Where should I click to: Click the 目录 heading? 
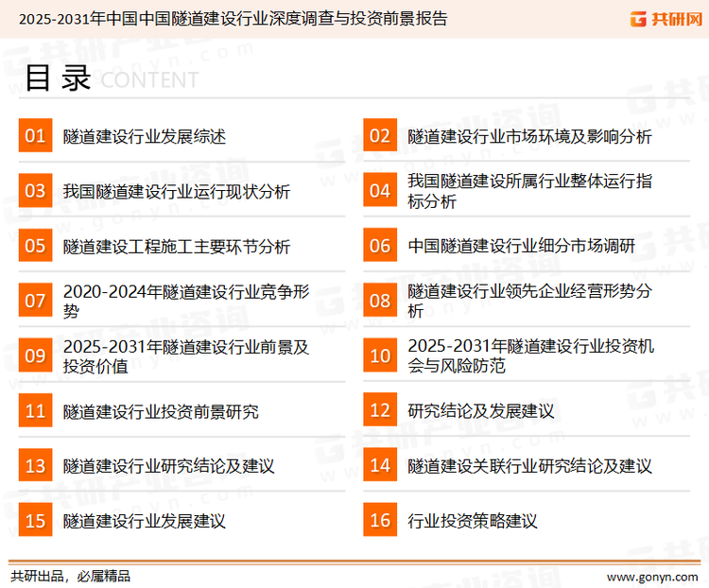(x=58, y=78)
